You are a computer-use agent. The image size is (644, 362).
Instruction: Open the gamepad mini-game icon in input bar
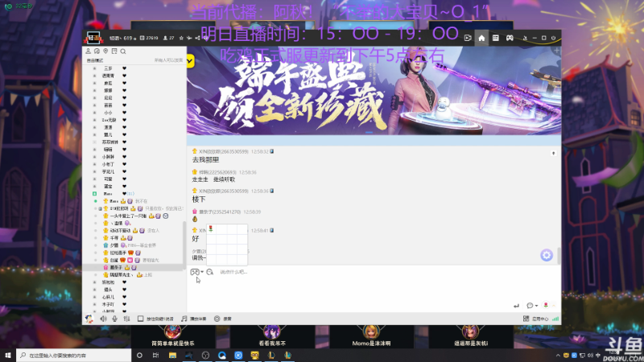pyautogui.click(x=195, y=272)
